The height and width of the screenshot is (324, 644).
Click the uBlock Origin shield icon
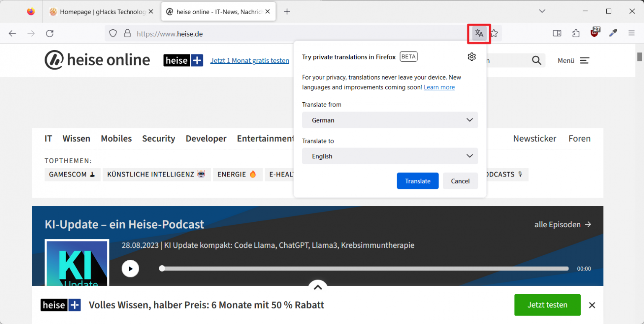tap(594, 33)
